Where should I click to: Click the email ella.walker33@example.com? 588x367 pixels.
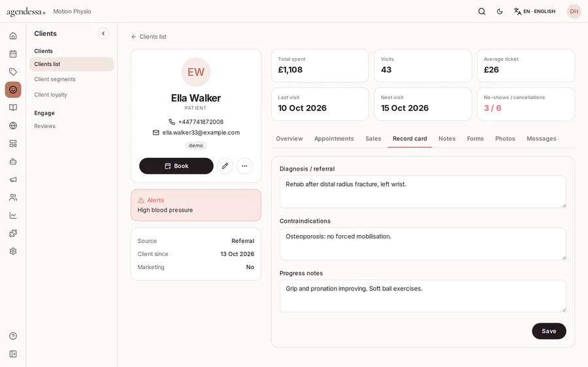201,133
